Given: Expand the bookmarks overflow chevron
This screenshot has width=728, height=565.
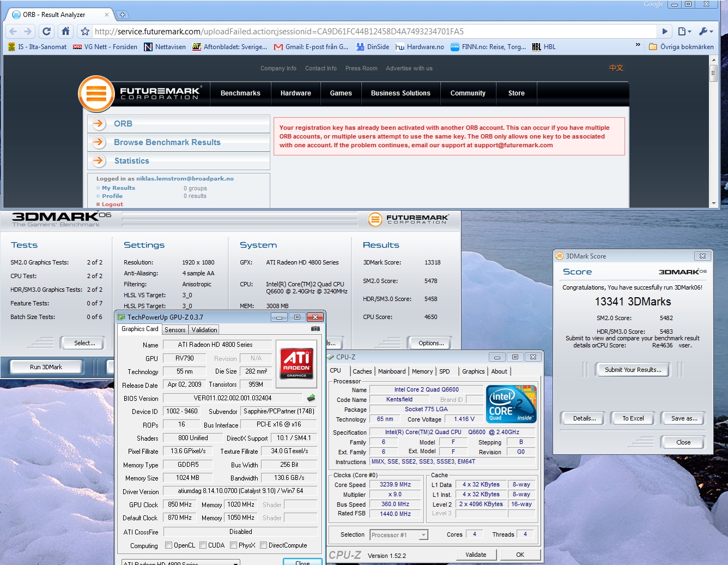Looking at the screenshot, I should [x=638, y=45].
